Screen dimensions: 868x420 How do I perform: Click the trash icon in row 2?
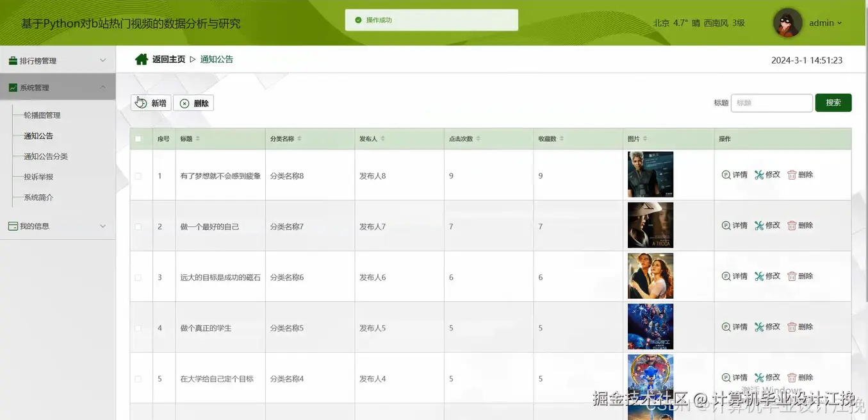[x=792, y=226]
